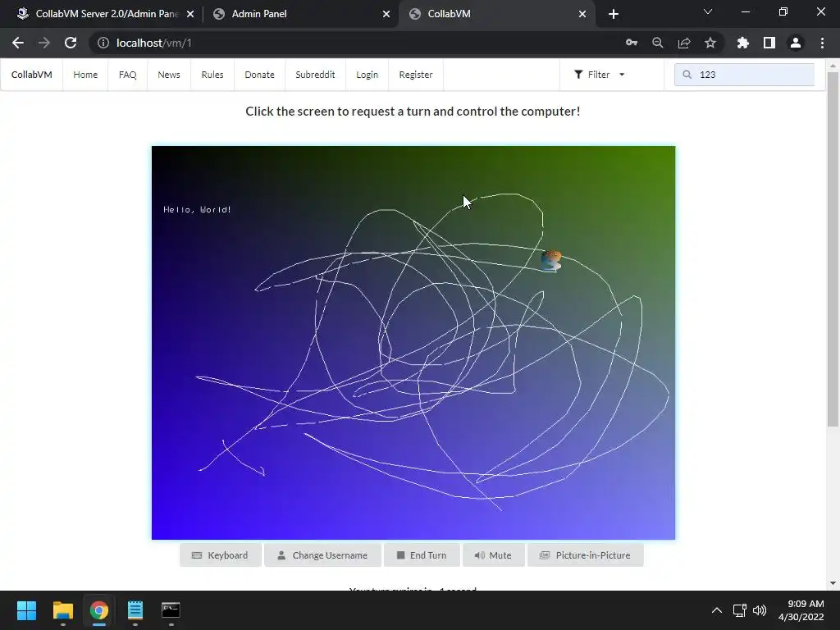Open the FAQ nav item
The width and height of the screenshot is (840, 630).
[127, 75]
